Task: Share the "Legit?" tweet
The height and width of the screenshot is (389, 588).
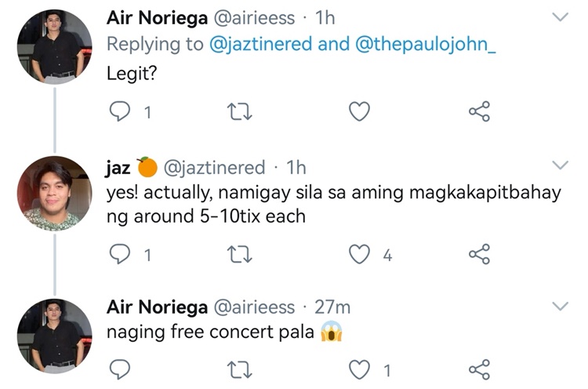Action: (x=479, y=112)
